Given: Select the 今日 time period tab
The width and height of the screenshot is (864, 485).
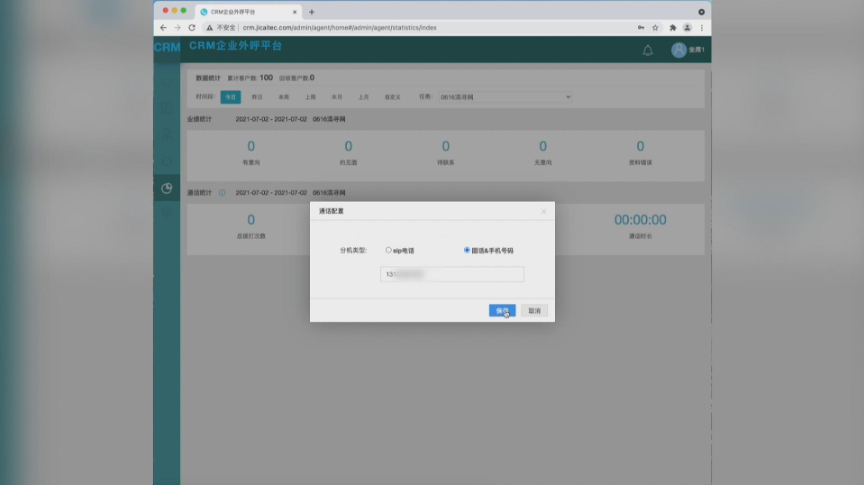Looking at the screenshot, I should click(230, 97).
